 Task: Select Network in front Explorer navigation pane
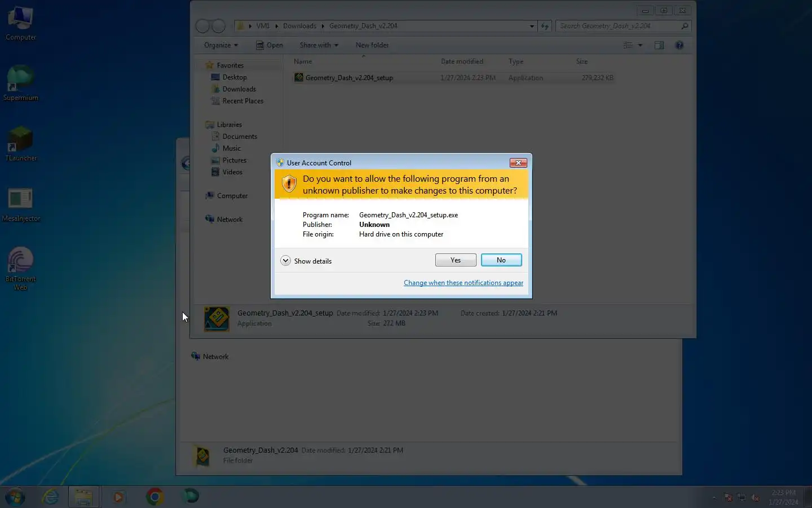tap(230, 220)
